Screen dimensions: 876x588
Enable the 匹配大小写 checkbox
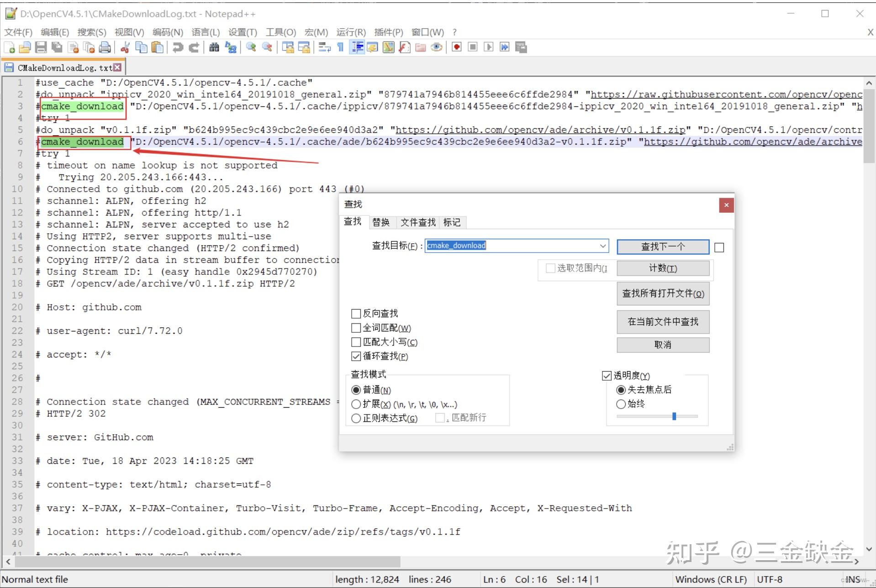tap(356, 342)
